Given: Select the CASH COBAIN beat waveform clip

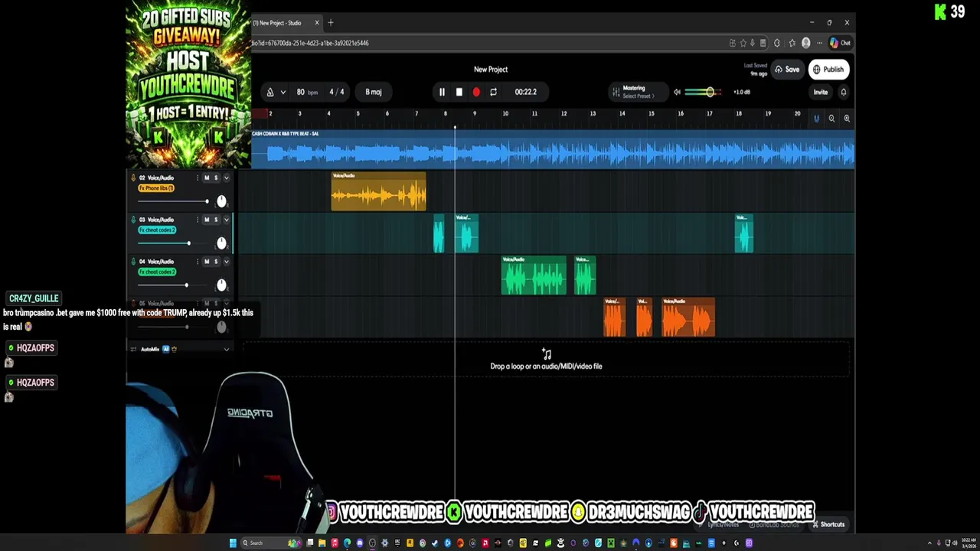Looking at the screenshot, I should tap(553, 149).
